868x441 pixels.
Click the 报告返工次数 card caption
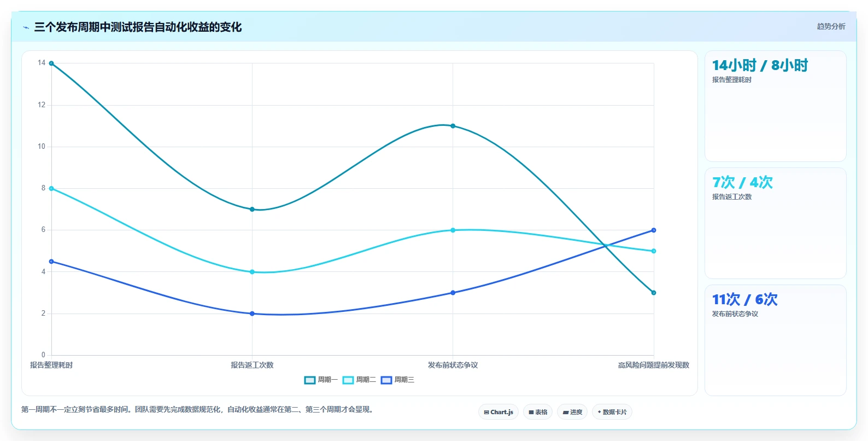click(732, 197)
